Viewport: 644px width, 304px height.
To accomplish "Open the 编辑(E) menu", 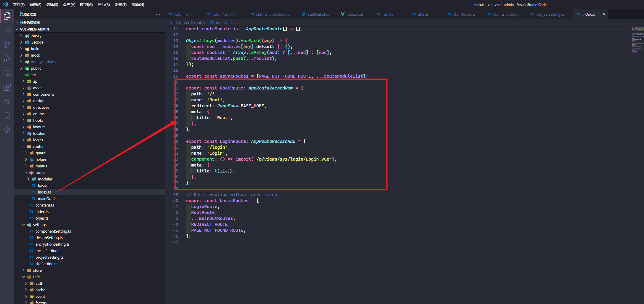I will click(35, 4).
